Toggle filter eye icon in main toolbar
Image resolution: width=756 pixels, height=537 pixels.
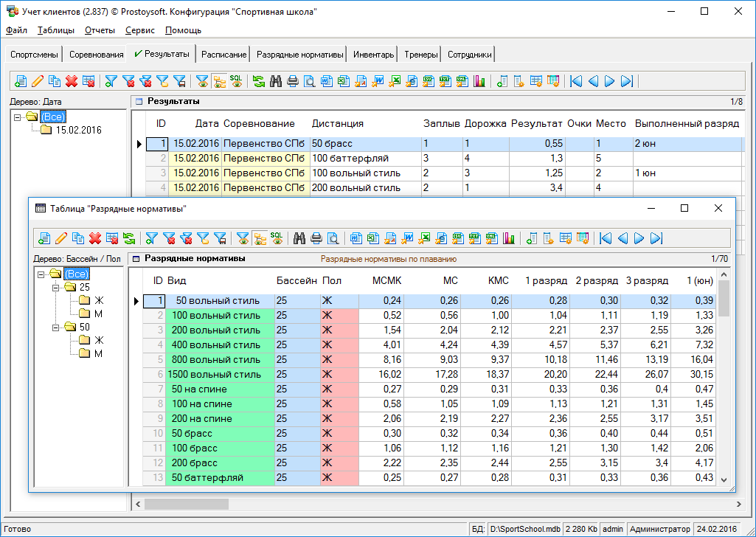pos(202,81)
